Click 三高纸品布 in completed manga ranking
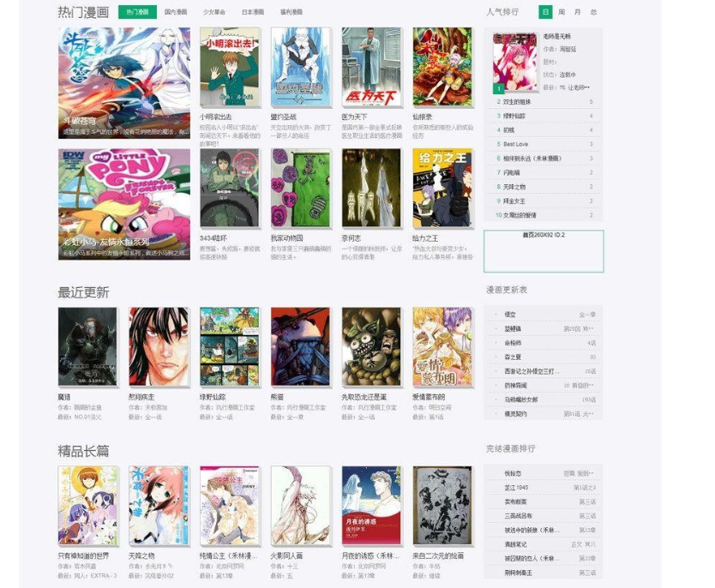Screen dimensions: 715x588 518,516
